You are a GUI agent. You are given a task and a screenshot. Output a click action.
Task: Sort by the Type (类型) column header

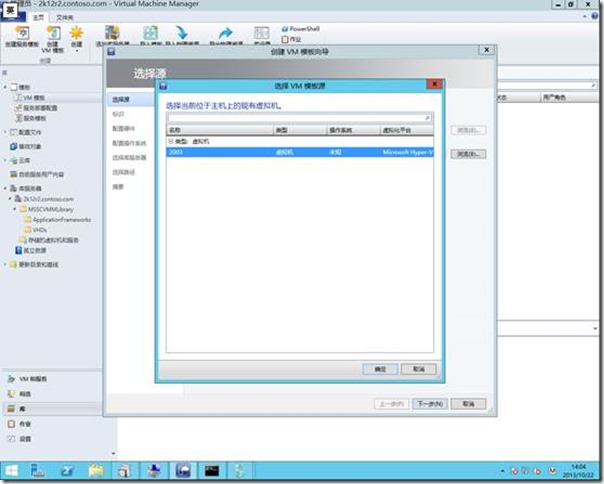[300, 130]
